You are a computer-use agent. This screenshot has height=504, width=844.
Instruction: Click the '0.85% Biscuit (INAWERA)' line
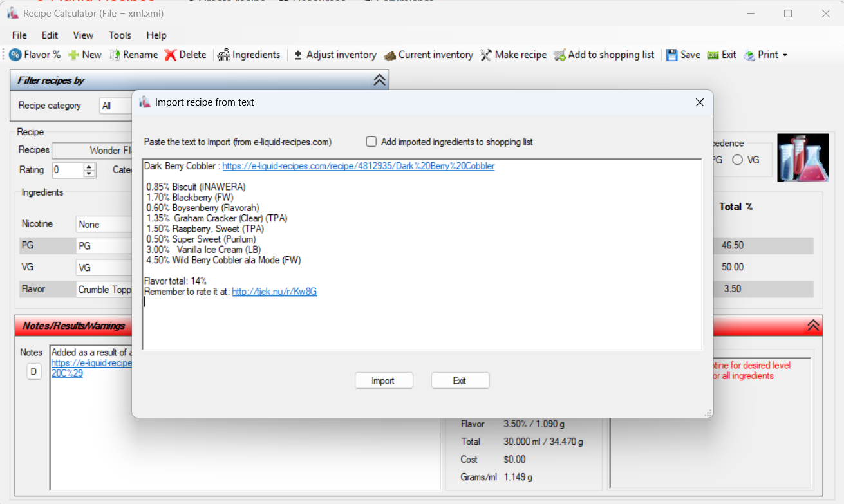[x=196, y=187]
